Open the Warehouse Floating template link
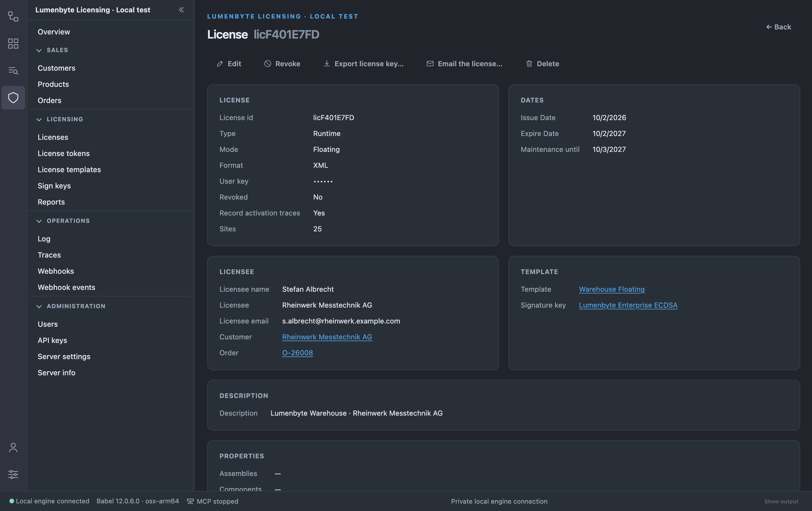Viewport: 812px width, 511px height. 612,289
